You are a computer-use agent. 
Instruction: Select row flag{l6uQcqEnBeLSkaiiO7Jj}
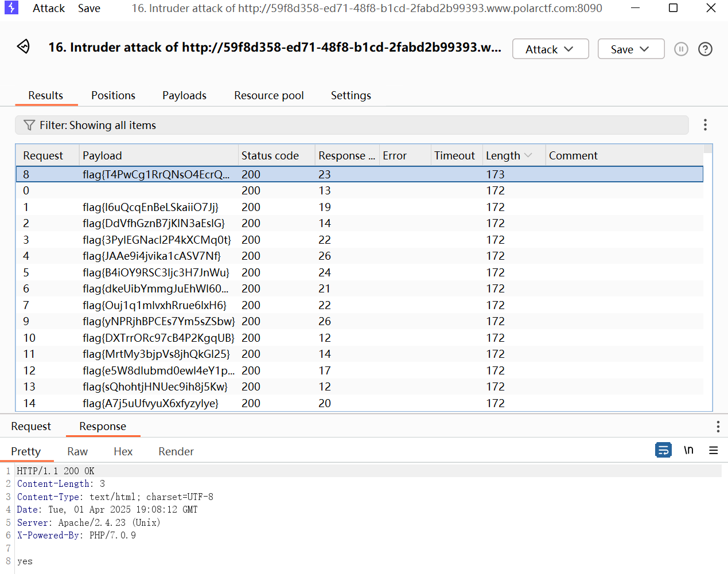[360, 207]
